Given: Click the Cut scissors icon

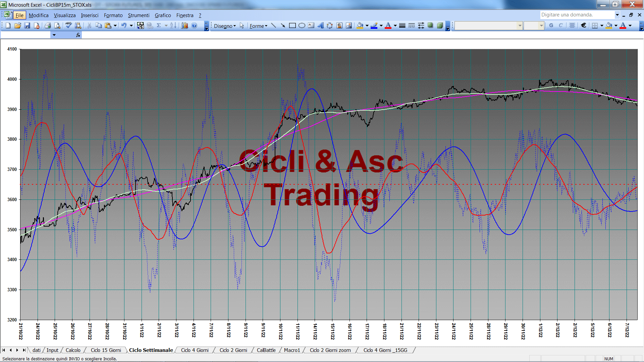Looking at the screenshot, I should point(89,25).
